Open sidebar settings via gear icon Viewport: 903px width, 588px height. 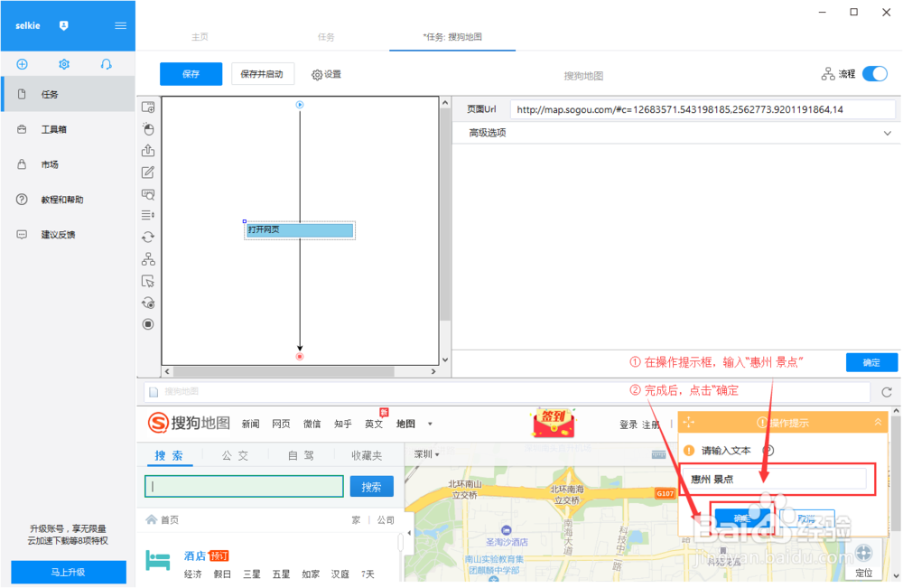click(62, 64)
